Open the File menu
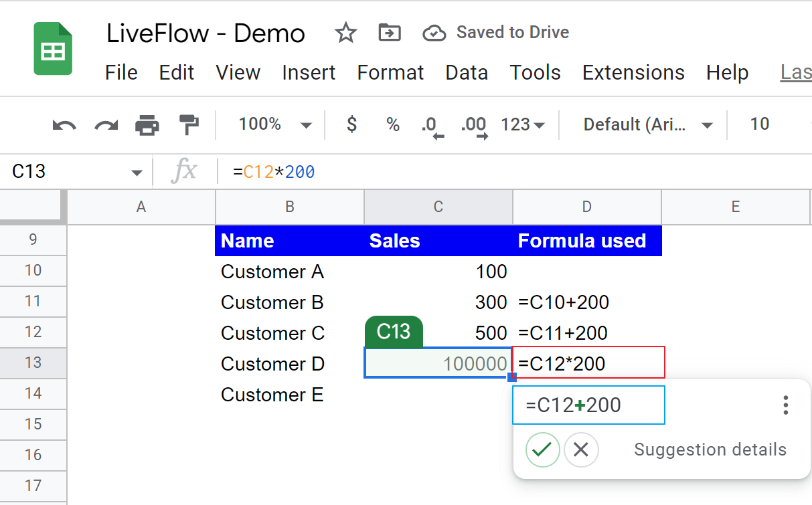 [x=121, y=73]
